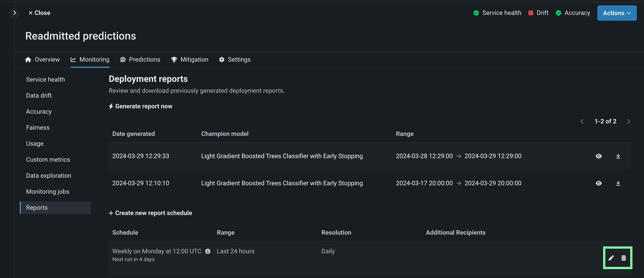644x278 pixels.
Task: Click the info icon beside Weekly on Monday
Action: [208, 251]
